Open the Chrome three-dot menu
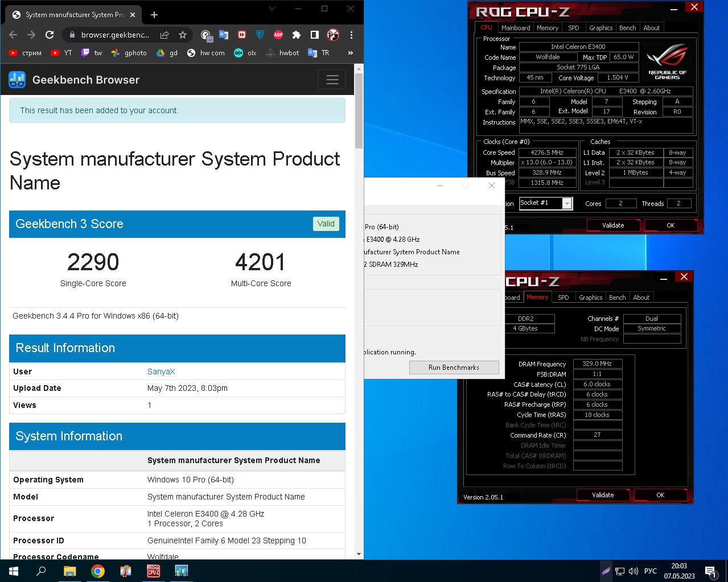This screenshot has height=582, width=728. (351, 35)
